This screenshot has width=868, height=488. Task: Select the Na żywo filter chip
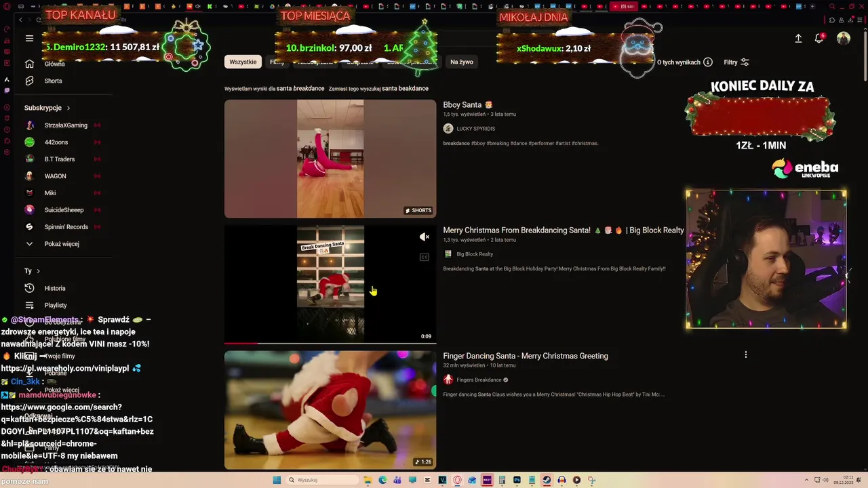click(462, 62)
